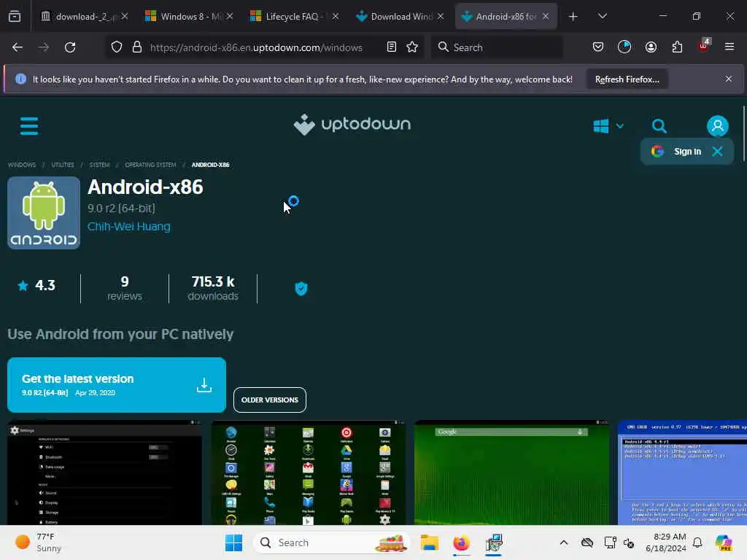Open the Uptodown search magnifier
This screenshot has height=560, width=747.
(x=659, y=126)
